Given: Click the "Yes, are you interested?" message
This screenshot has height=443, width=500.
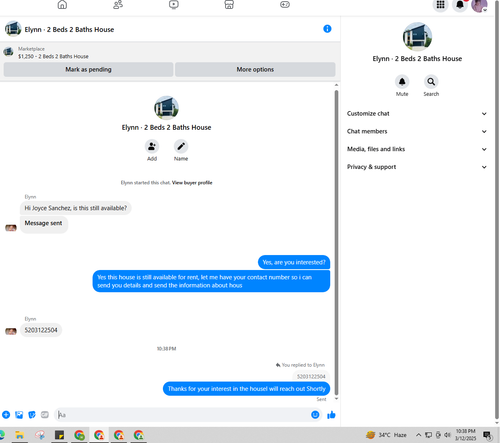Looking at the screenshot, I should 294,262.
